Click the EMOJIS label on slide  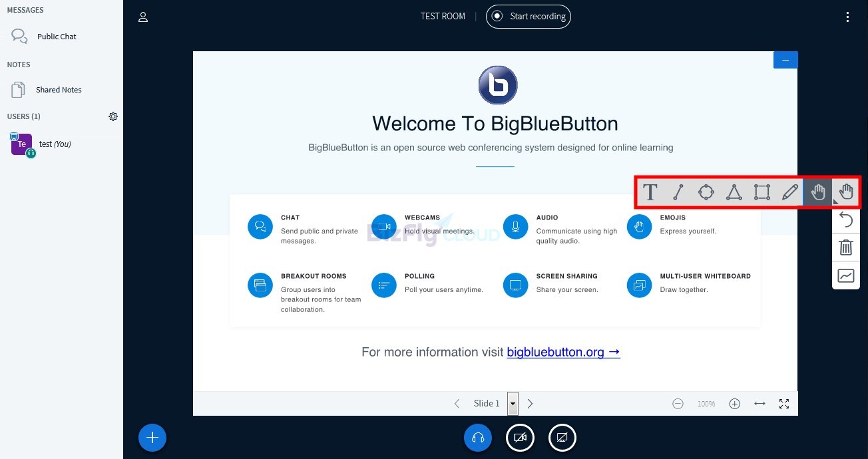[x=672, y=218]
